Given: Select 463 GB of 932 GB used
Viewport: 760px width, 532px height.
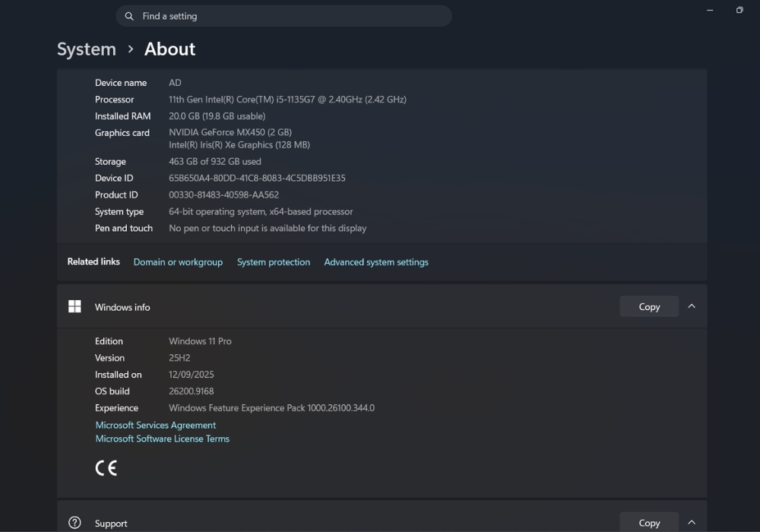Looking at the screenshot, I should 215,161.
